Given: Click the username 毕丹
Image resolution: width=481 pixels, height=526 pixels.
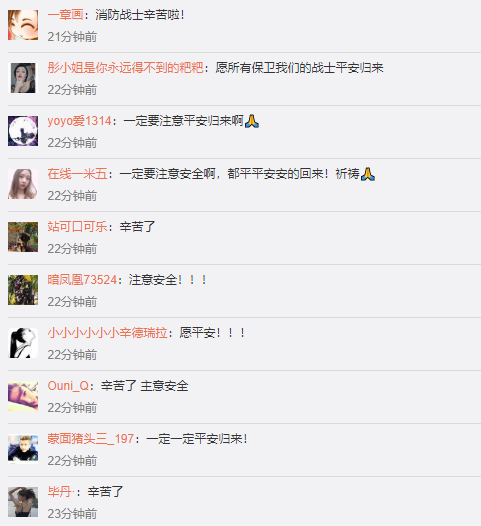Looking at the screenshot, I should click(59, 492).
